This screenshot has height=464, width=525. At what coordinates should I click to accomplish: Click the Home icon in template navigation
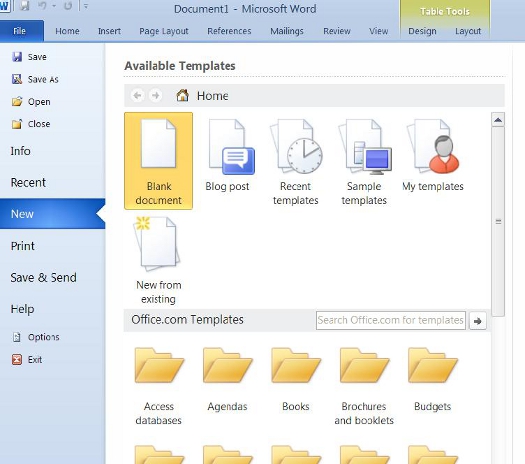[x=182, y=95]
